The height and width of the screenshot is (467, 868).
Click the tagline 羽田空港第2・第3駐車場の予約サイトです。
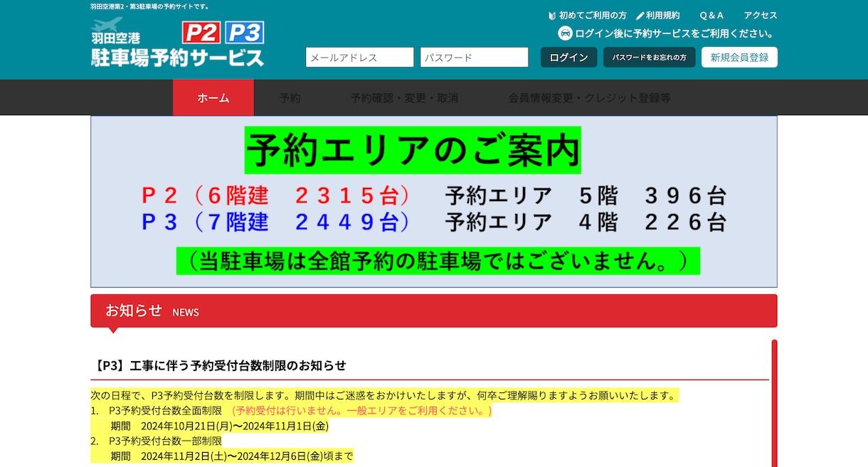(150, 6)
